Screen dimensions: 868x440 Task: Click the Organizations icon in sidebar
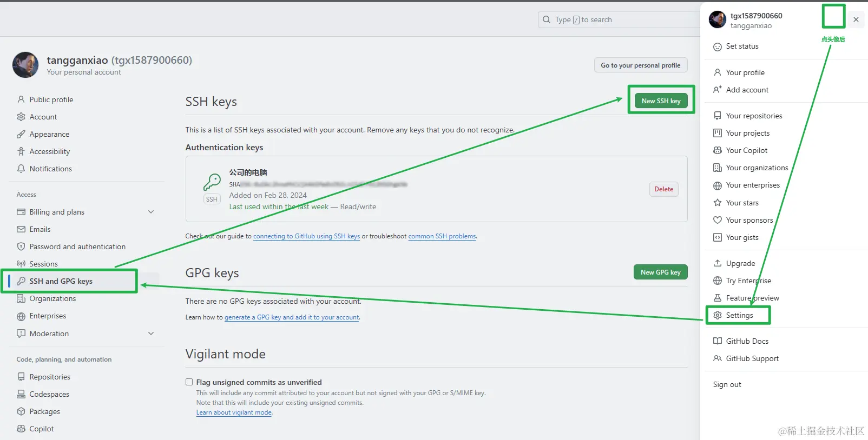21,298
